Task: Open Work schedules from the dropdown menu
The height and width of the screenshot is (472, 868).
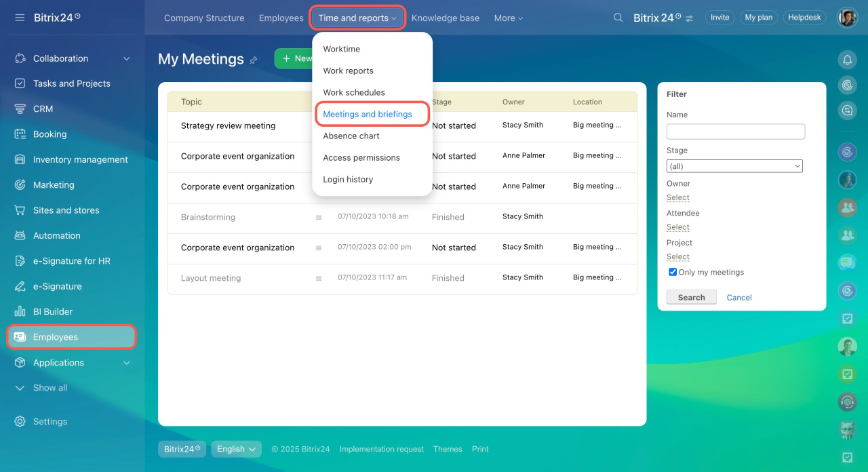Action: [x=354, y=92]
